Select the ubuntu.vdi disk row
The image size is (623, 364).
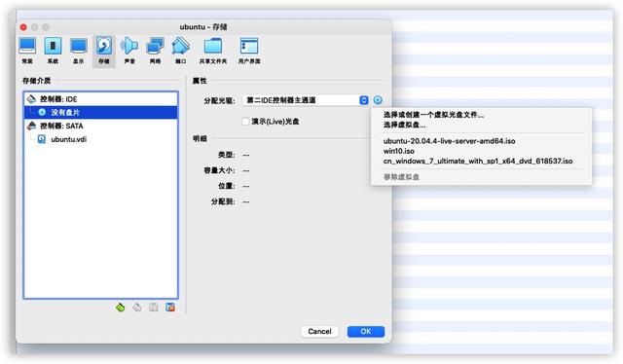tap(101, 139)
